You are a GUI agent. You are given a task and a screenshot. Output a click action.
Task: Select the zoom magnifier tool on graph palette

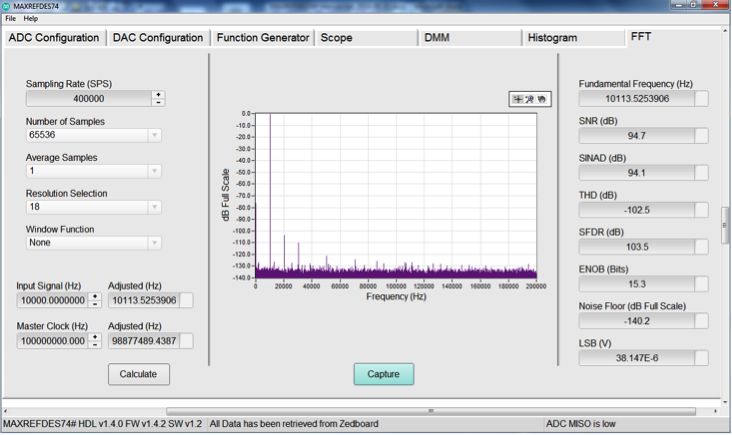(x=529, y=99)
